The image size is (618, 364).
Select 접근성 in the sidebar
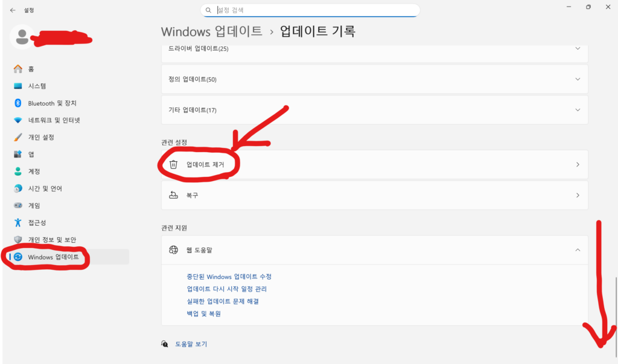pyautogui.click(x=37, y=223)
